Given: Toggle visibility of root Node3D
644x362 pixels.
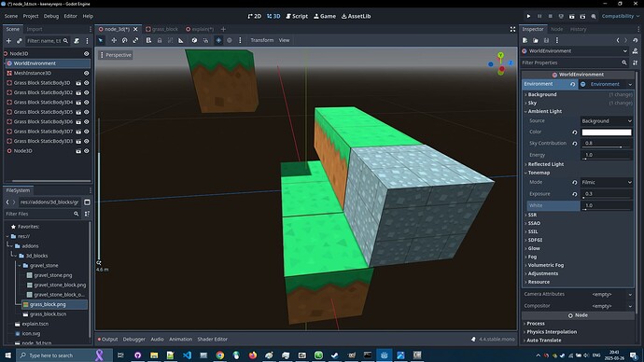Looking at the screenshot, I should pos(86,53).
